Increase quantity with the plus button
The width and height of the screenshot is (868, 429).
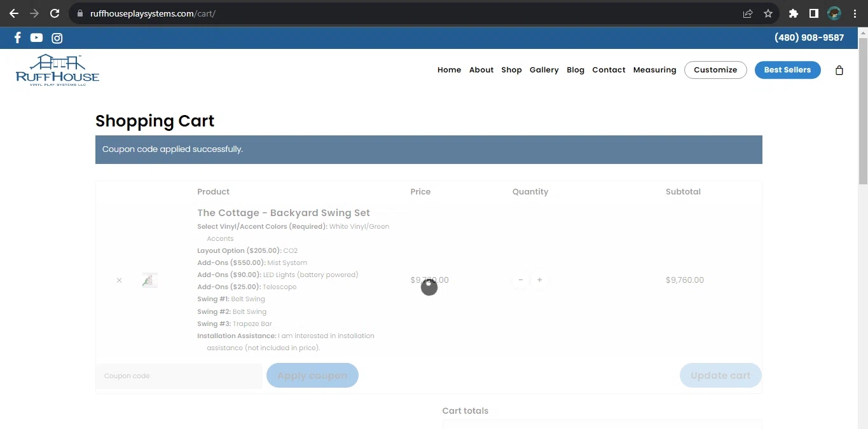point(539,280)
